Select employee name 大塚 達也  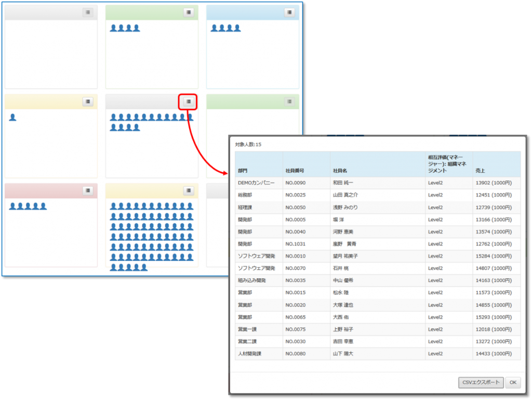coord(343,305)
